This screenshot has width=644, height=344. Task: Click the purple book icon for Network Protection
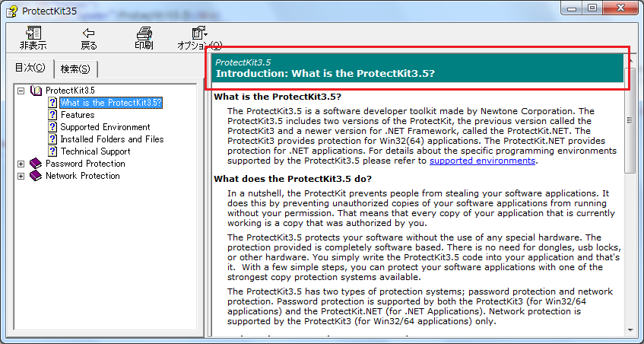(x=36, y=176)
